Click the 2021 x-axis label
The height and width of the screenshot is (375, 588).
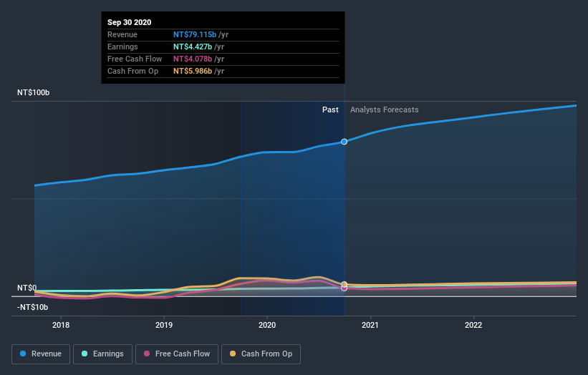click(370, 325)
